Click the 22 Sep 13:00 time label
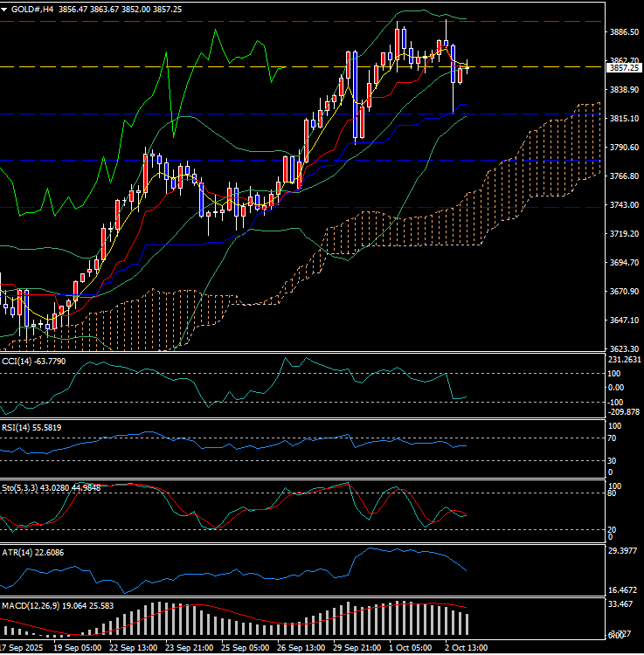Image resolution: width=644 pixels, height=655 pixels. coord(133,648)
